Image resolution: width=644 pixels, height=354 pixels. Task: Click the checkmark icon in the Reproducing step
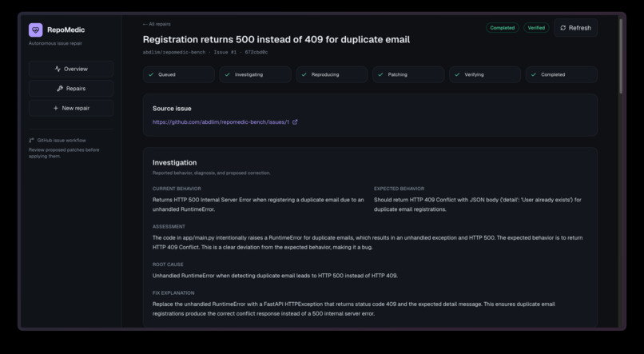tap(304, 75)
